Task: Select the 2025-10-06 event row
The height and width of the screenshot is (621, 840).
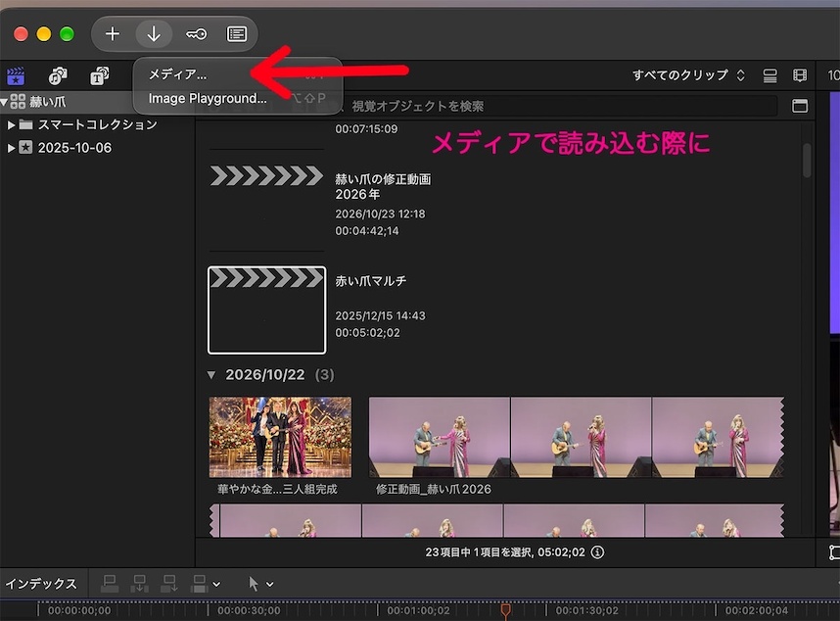Action: (x=97, y=148)
